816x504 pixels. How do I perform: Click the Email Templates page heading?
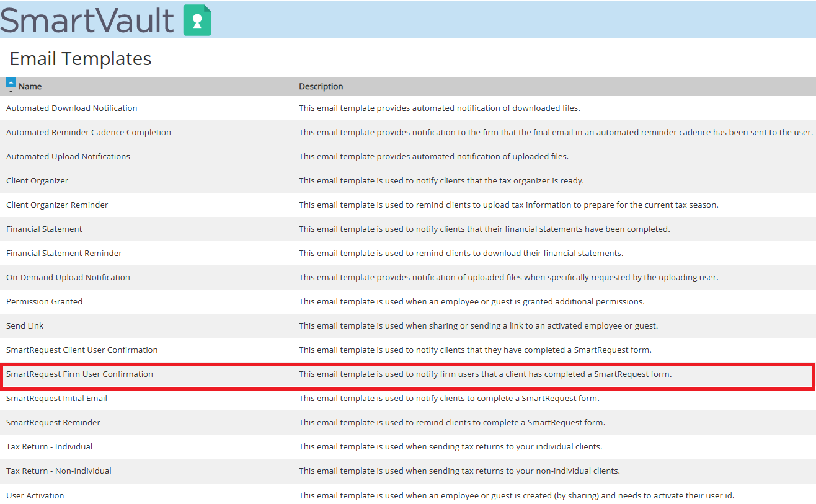tap(81, 58)
